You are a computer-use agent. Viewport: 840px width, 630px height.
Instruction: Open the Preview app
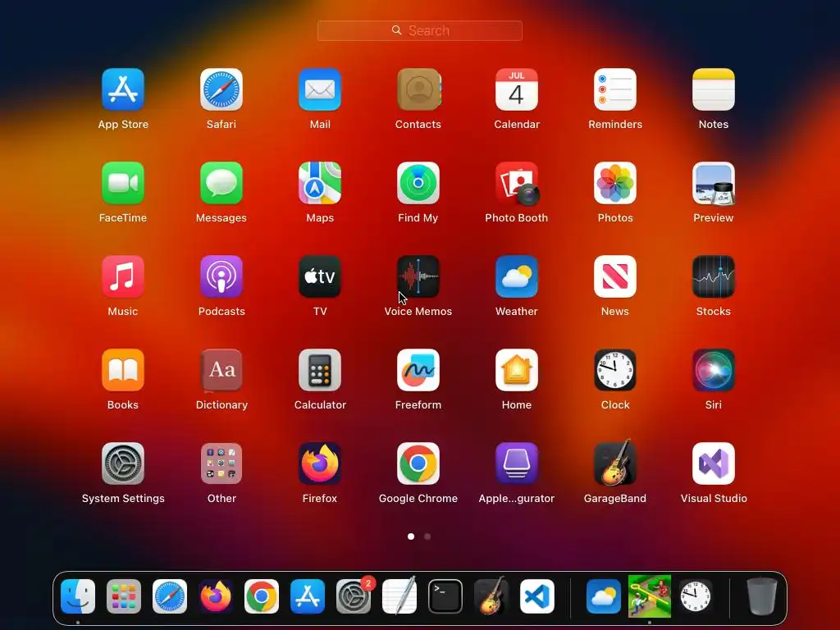tap(714, 183)
